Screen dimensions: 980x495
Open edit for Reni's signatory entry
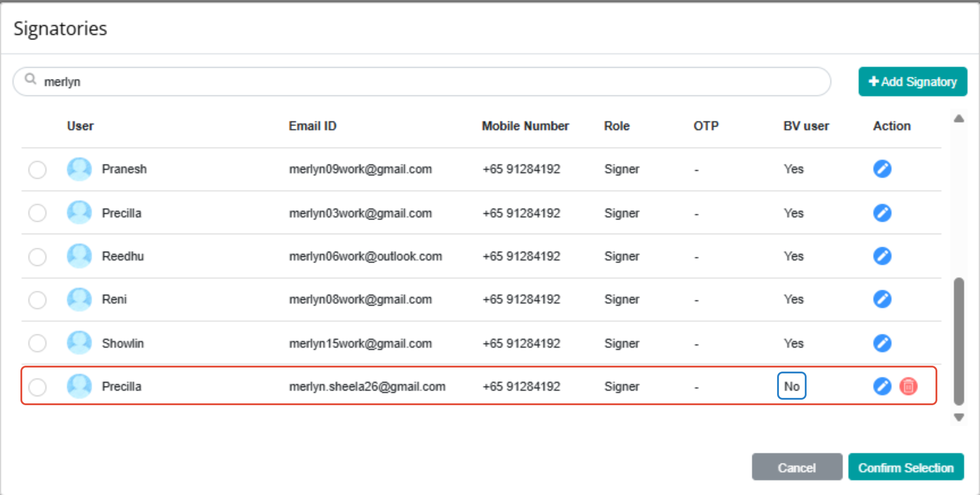(882, 299)
